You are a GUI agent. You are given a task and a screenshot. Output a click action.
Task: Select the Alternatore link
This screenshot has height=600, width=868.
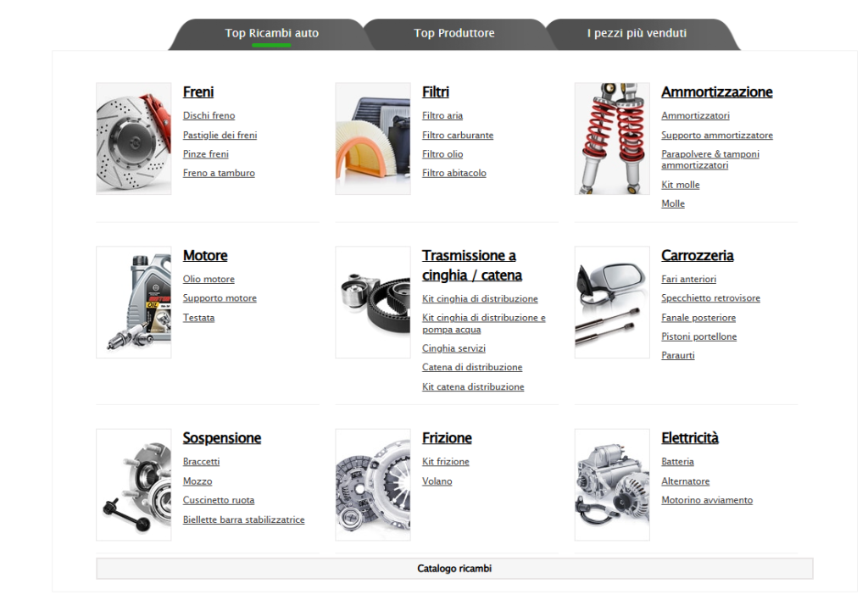(x=685, y=481)
